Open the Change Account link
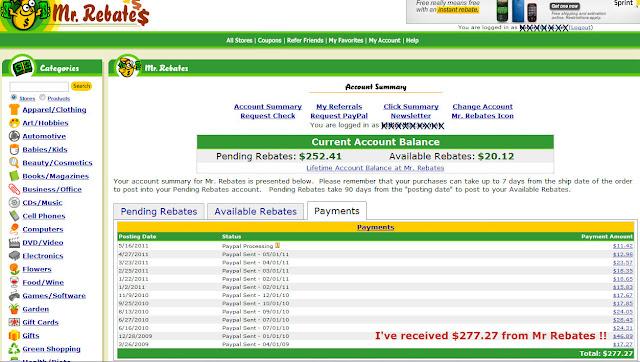 pyautogui.click(x=482, y=107)
